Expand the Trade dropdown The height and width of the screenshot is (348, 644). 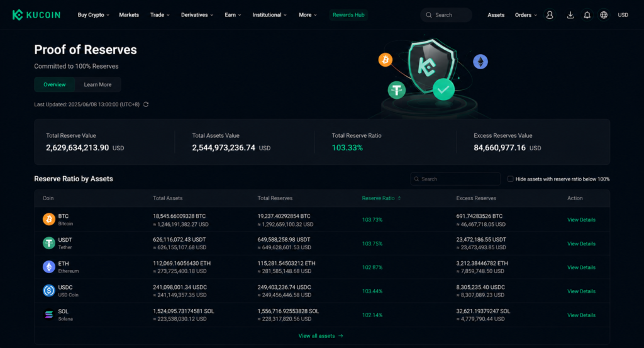[160, 15]
